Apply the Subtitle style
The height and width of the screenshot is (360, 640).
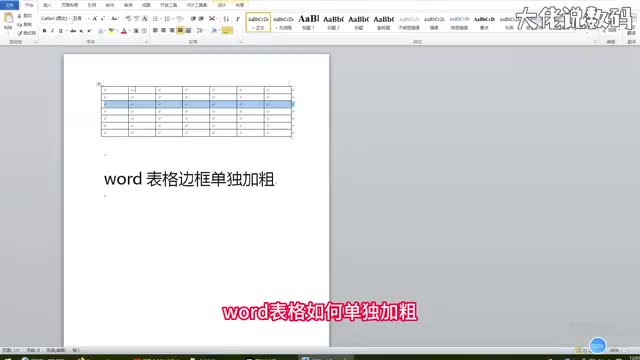[x=384, y=22]
